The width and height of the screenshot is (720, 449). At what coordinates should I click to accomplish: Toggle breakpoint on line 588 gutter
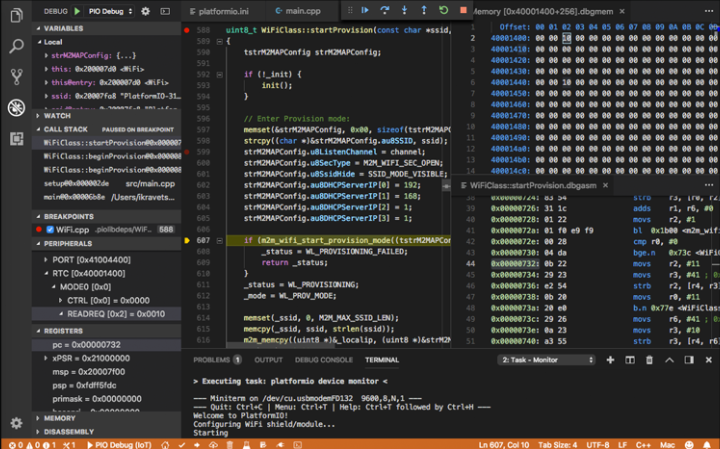187,30
